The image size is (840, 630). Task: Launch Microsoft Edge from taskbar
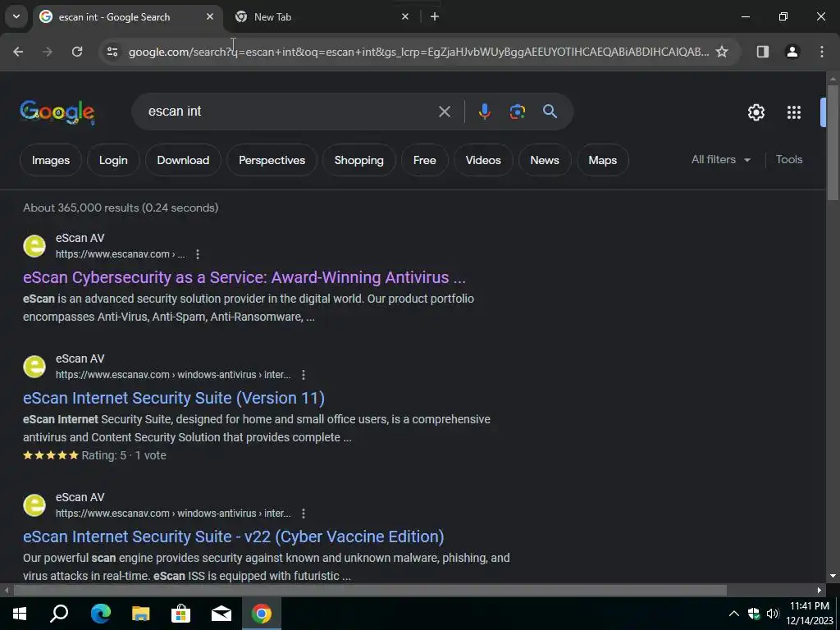click(100, 614)
